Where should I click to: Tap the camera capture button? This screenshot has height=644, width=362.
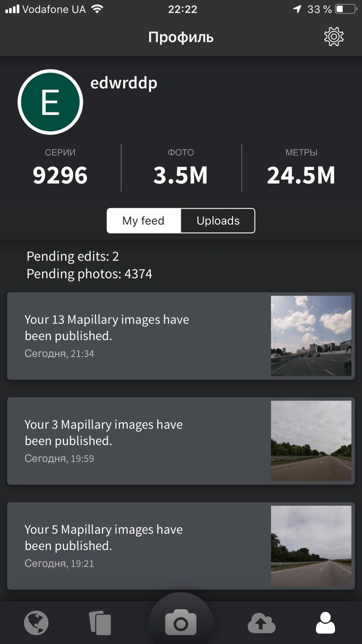coord(180,623)
